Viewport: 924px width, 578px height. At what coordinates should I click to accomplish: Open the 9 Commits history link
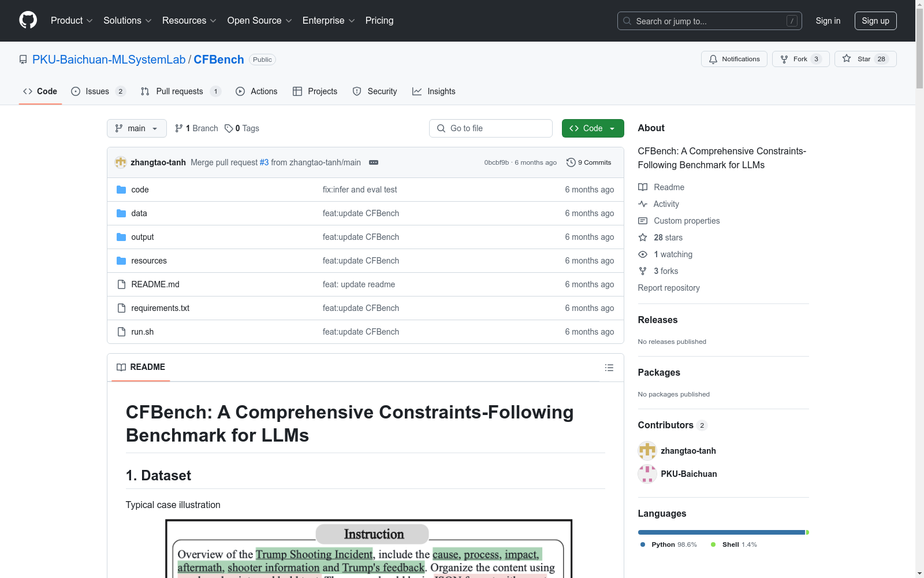coord(589,162)
